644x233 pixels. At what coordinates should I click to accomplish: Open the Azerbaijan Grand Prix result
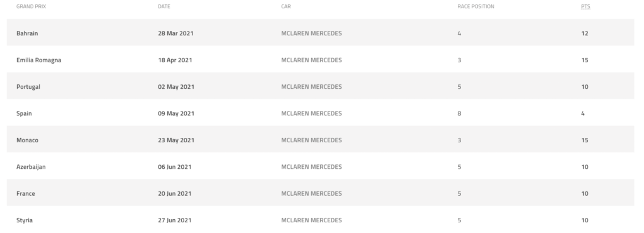point(31,167)
